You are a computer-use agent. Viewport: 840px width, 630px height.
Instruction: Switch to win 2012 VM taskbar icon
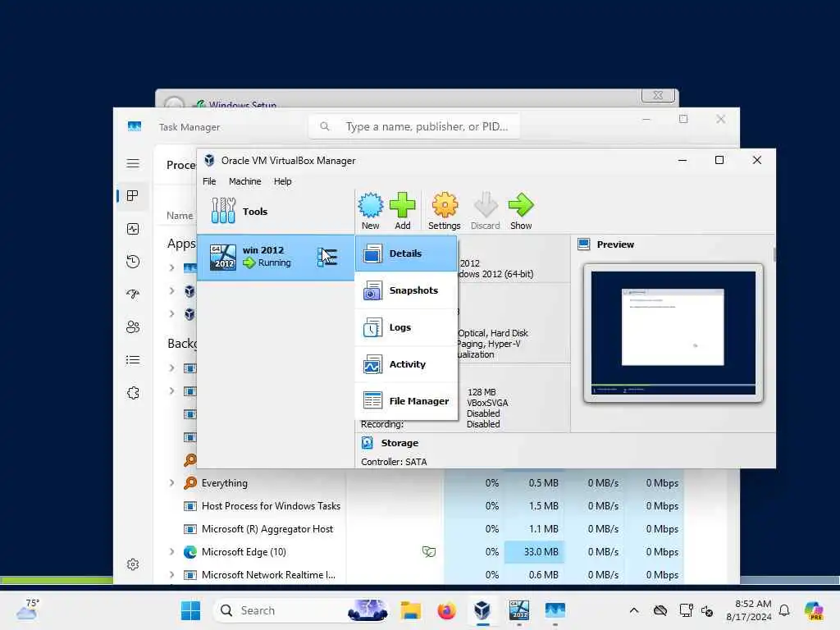pos(518,610)
